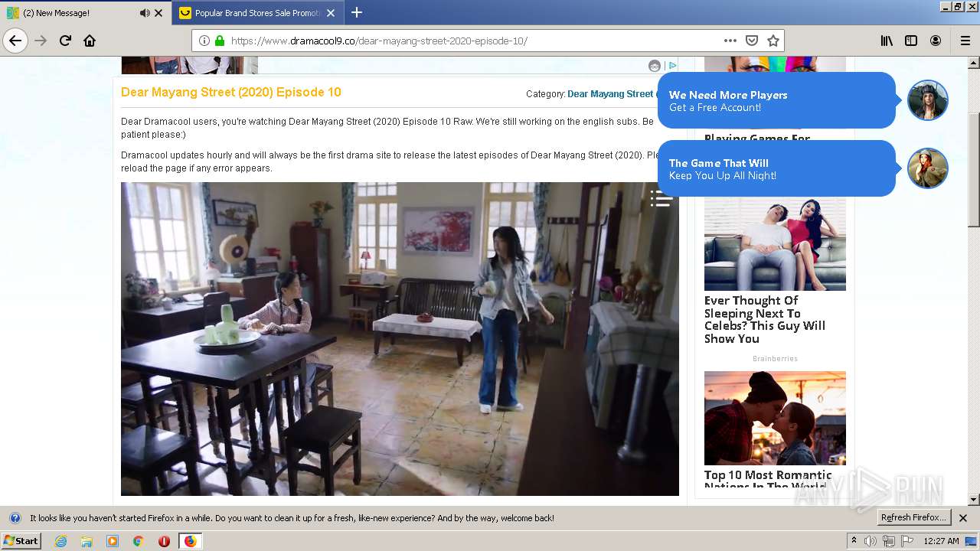This screenshot has height=551, width=980.
Task: Close the Popular Brand Stores tab
Action: (x=331, y=13)
